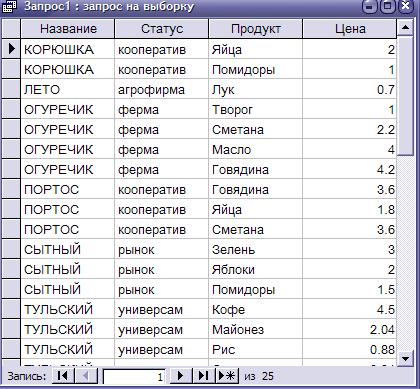Click the select-all corner box of the datasheet

tap(11, 29)
